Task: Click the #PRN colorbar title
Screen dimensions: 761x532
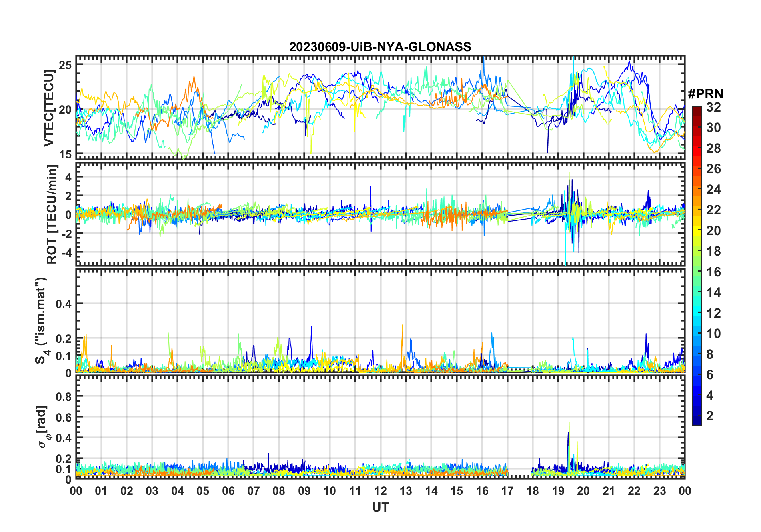Action: 705,94
